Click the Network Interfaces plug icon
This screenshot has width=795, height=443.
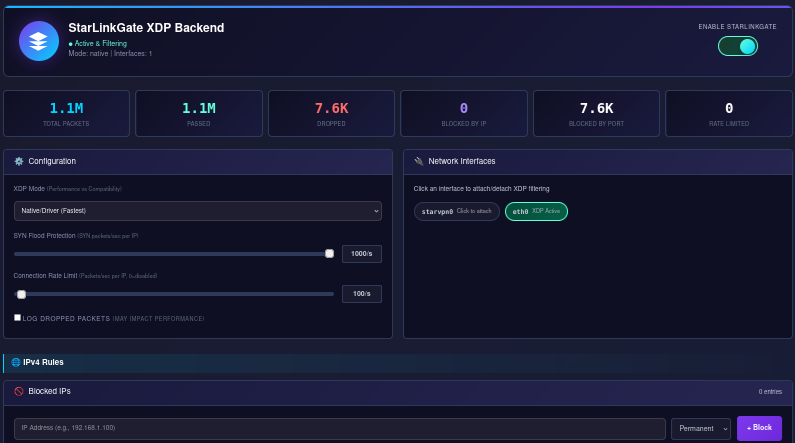pyautogui.click(x=419, y=161)
